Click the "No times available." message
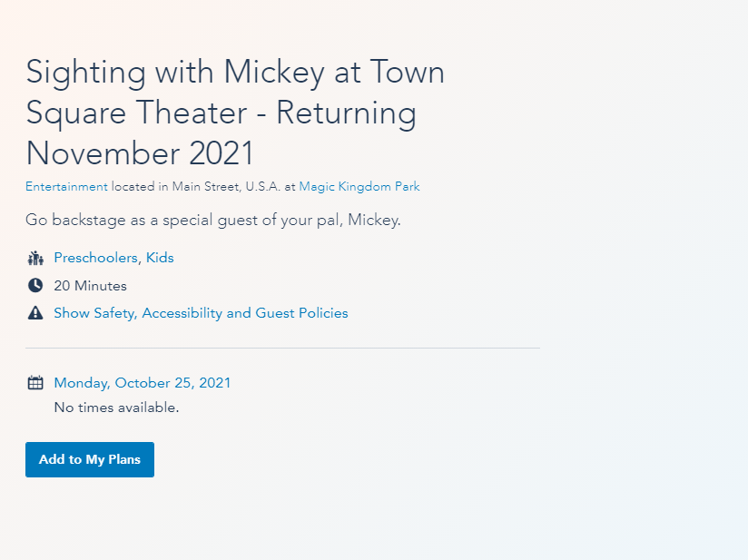Viewport: 748px width, 560px height. [x=116, y=408]
